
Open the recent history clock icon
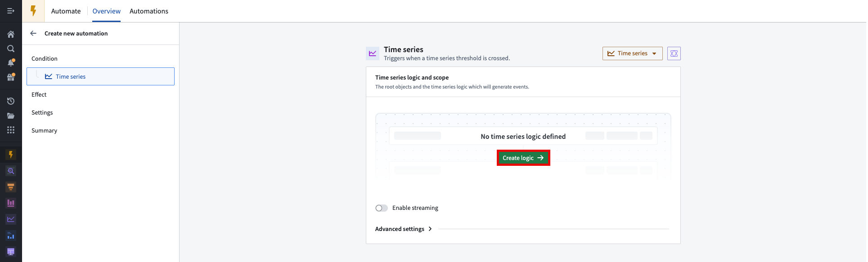[11, 101]
